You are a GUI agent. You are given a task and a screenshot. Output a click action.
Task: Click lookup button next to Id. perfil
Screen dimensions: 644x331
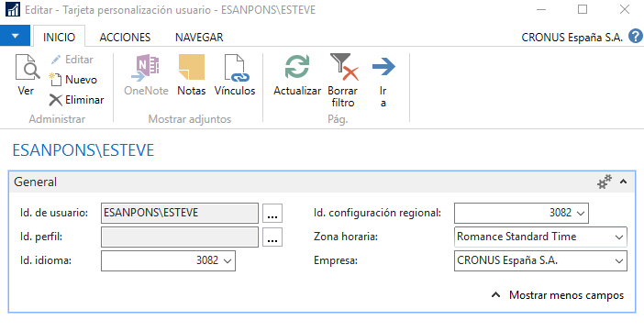click(272, 237)
